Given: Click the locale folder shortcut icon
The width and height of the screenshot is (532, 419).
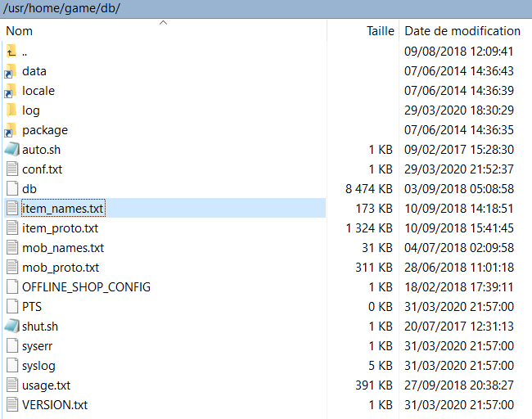Looking at the screenshot, I should click(11, 91).
